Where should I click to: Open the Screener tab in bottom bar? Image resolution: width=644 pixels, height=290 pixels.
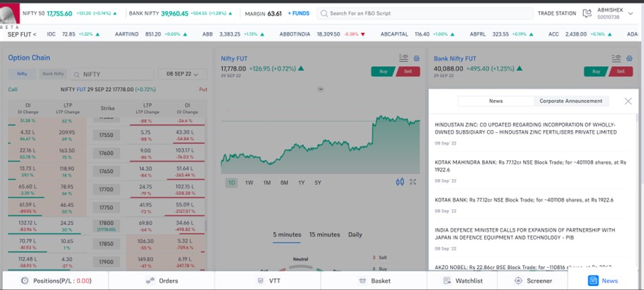click(x=533, y=280)
